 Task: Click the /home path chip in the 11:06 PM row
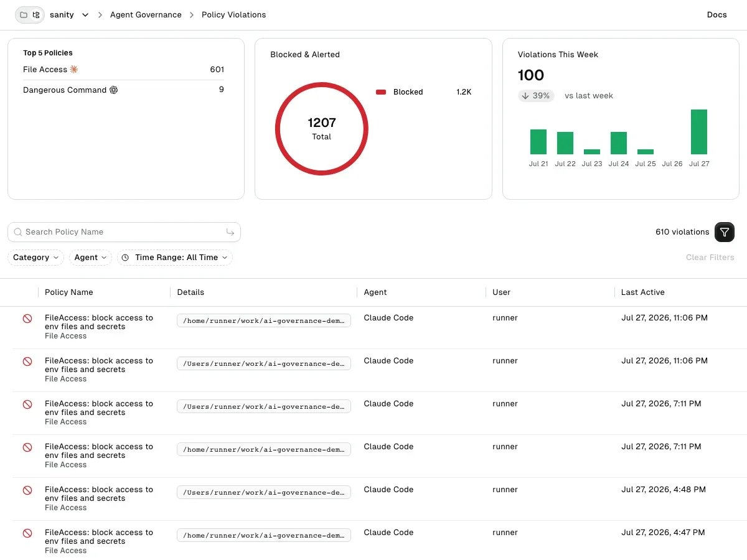click(264, 320)
